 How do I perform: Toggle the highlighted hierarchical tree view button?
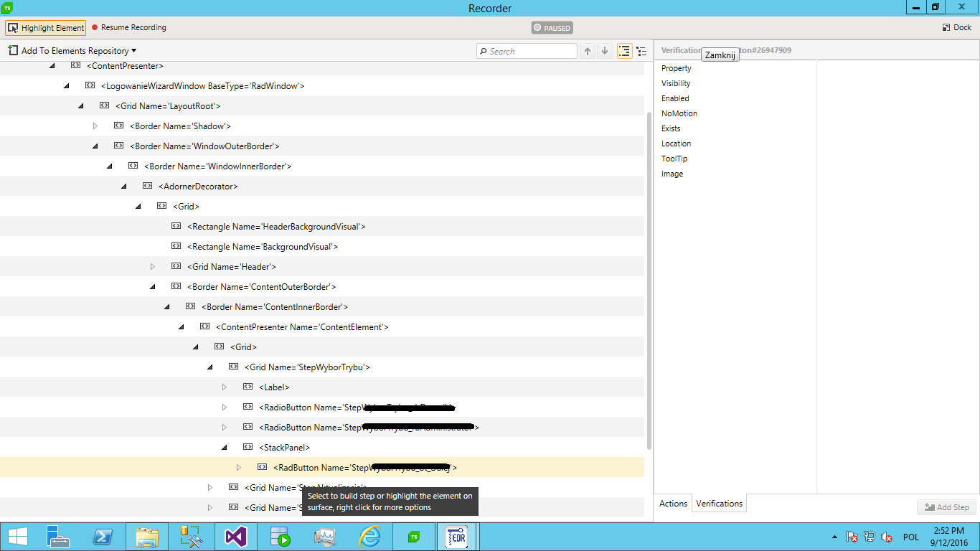click(x=624, y=51)
